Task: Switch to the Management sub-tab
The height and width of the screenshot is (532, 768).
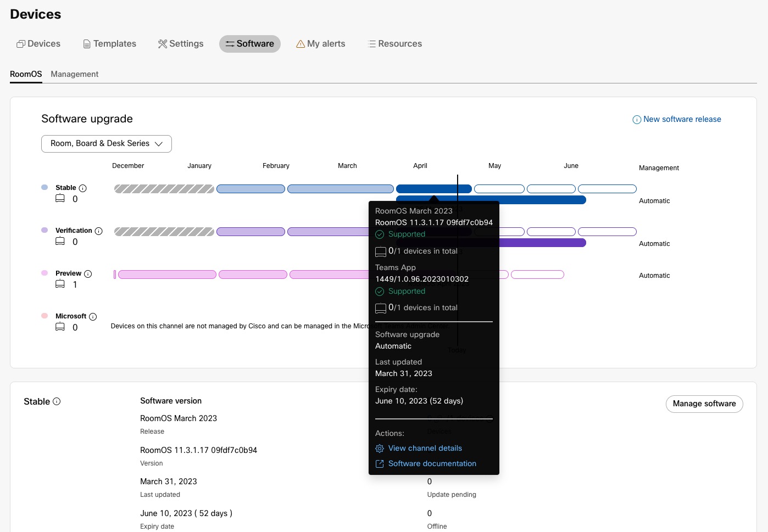Action: [75, 74]
